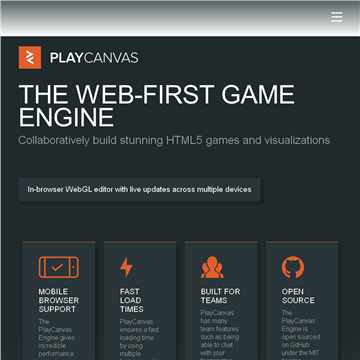Click the orange PlayCanvas logo icon

click(30, 58)
